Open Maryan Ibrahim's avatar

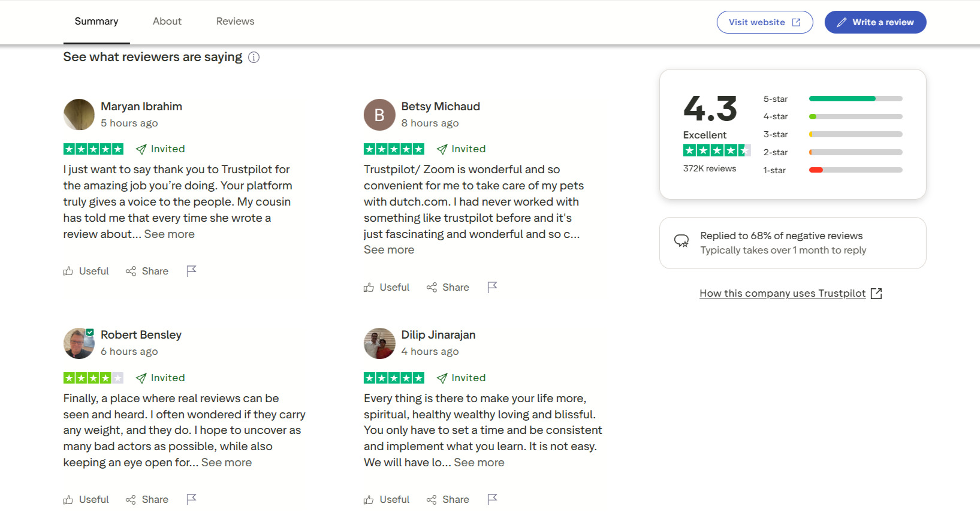(79, 114)
